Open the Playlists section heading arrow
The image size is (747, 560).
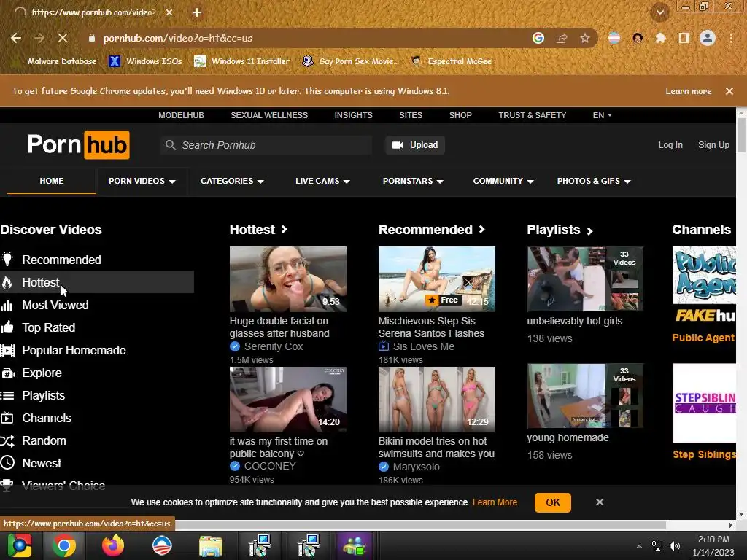pos(589,231)
